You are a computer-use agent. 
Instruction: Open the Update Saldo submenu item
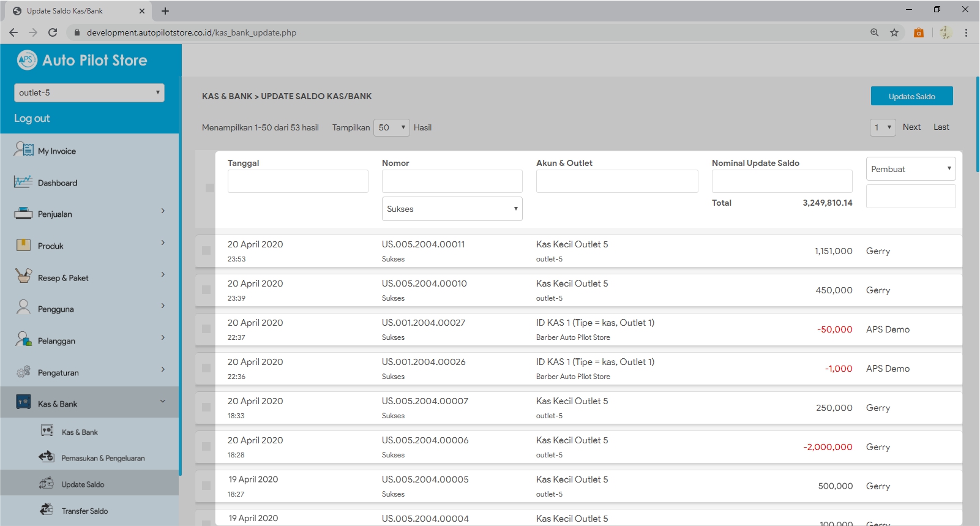coord(83,484)
